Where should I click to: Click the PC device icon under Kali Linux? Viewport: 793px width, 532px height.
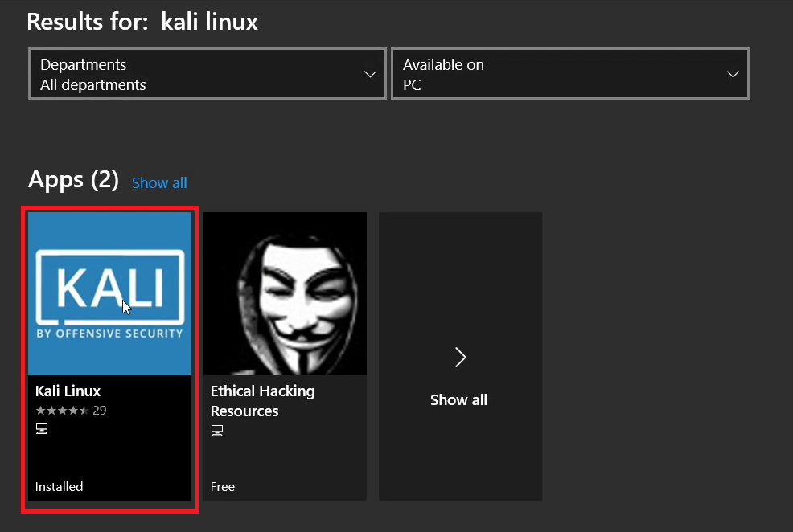(x=42, y=428)
